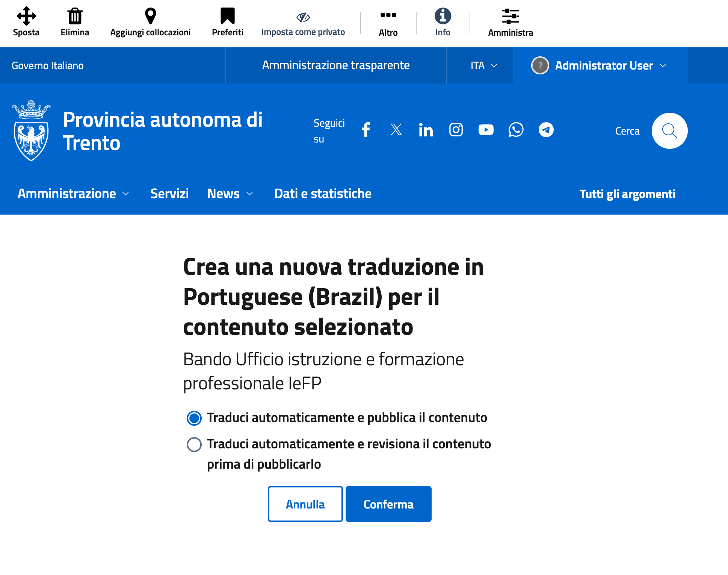
Task: Open Aggiungi collocazioni pin icon
Action: [150, 16]
